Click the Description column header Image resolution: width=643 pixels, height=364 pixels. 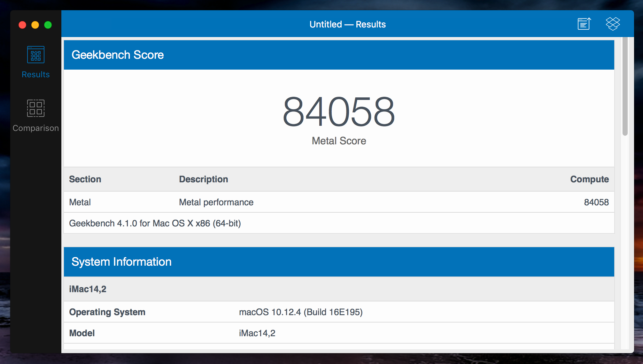coord(204,179)
